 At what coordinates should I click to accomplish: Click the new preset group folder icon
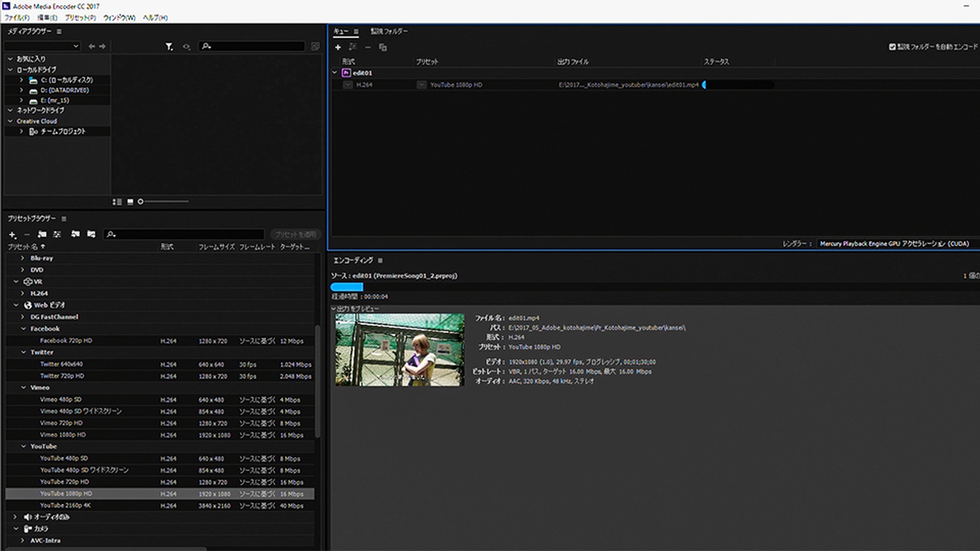[42, 235]
